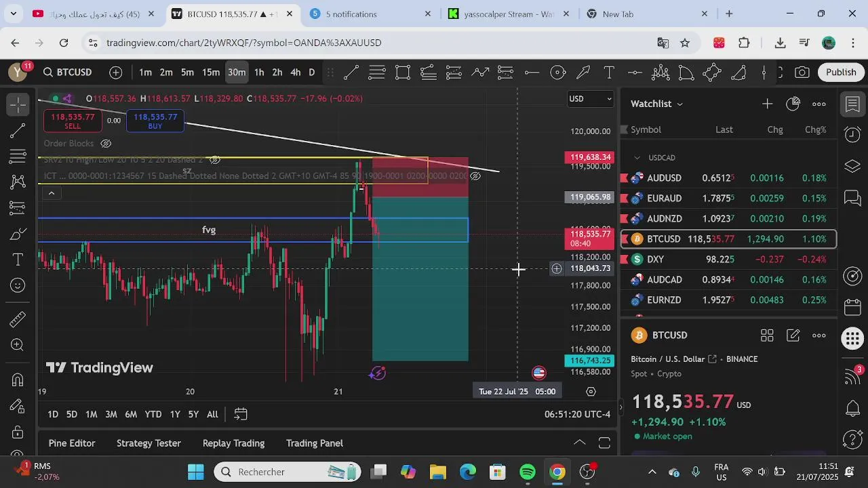Open chart settings gear near time axis
This screenshot has width=868, height=488.
click(x=591, y=392)
